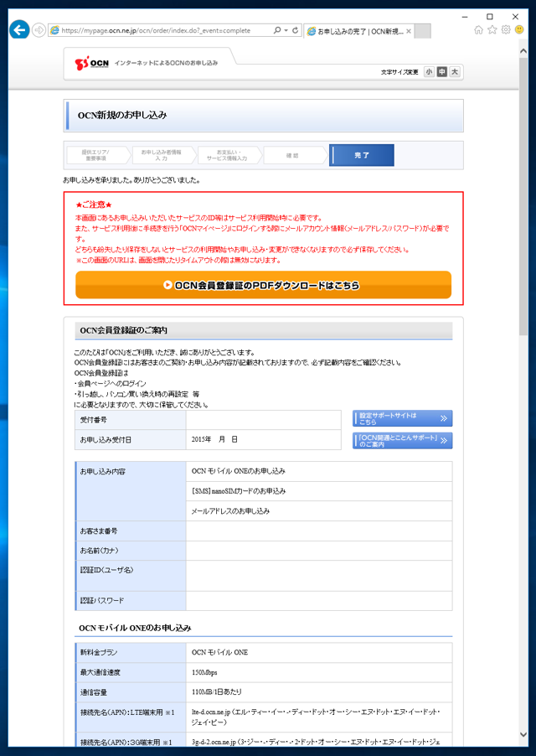Set font size to medium (中)
536x756 pixels.
pos(441,72)
